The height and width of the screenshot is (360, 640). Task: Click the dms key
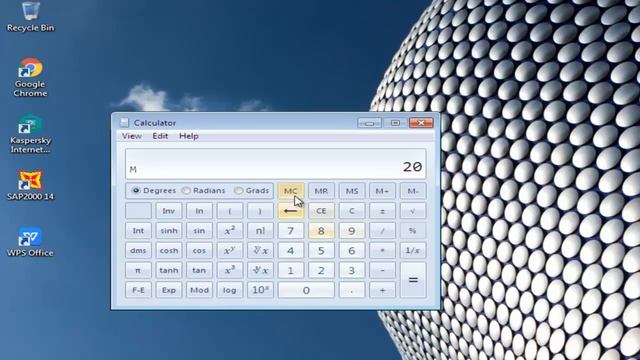[138, 250]
